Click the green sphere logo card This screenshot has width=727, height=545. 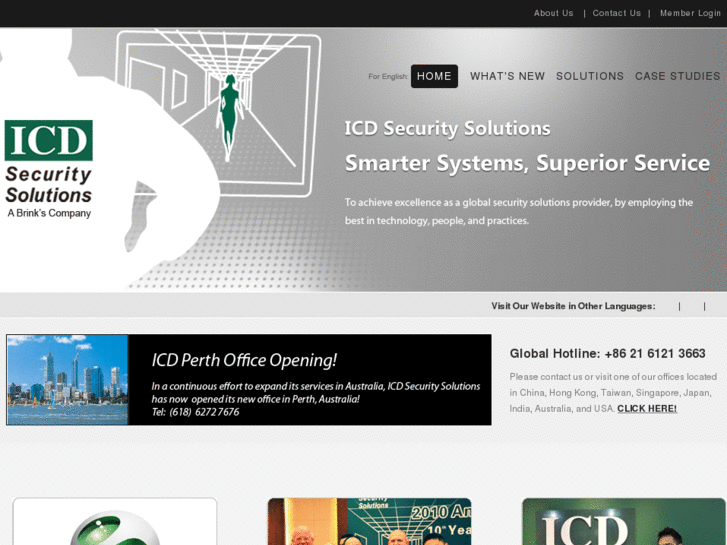(x=115, y=521)
